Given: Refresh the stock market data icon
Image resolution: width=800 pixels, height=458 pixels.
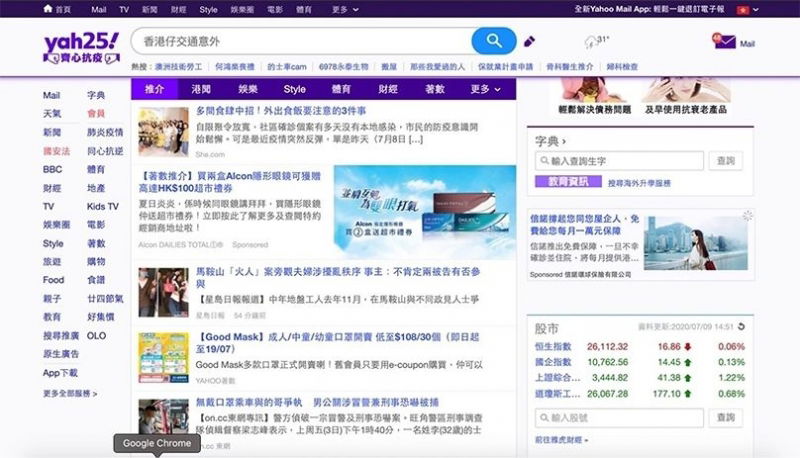Looking at the screenshot, I should 741,326.
